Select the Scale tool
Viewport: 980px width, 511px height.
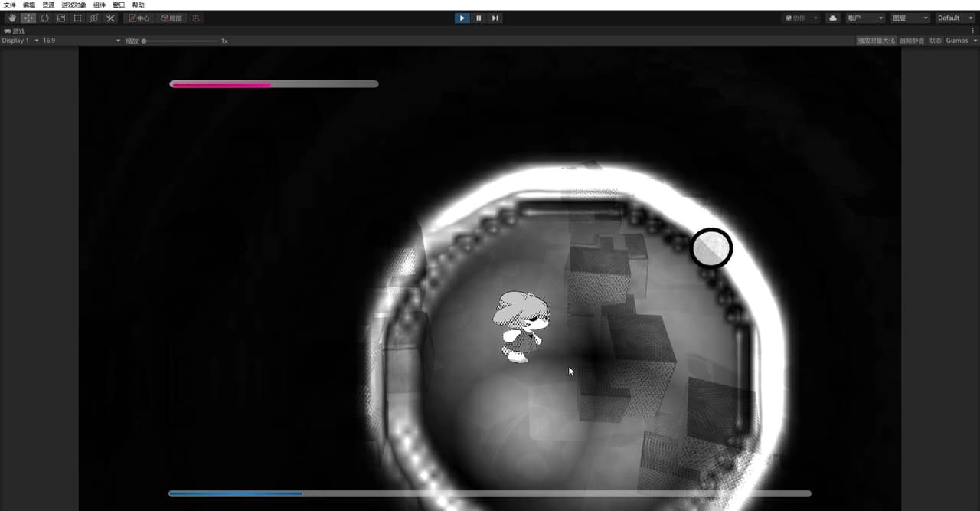point(61,18)
